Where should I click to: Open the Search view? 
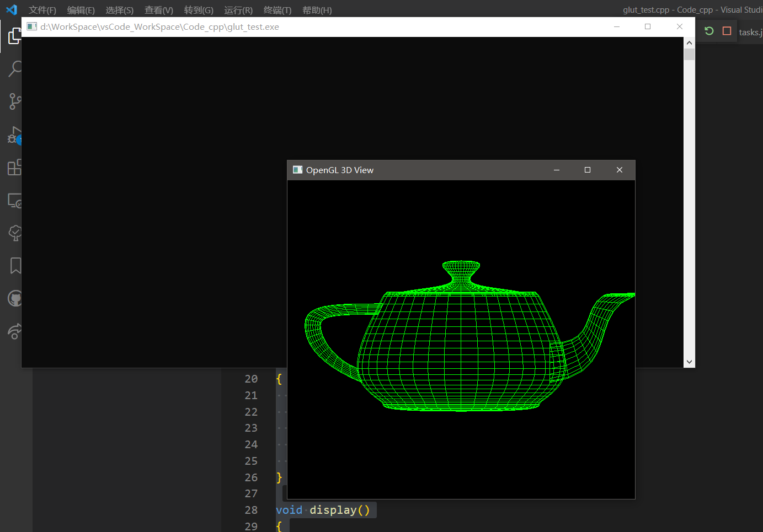click(x=14, y=69)
